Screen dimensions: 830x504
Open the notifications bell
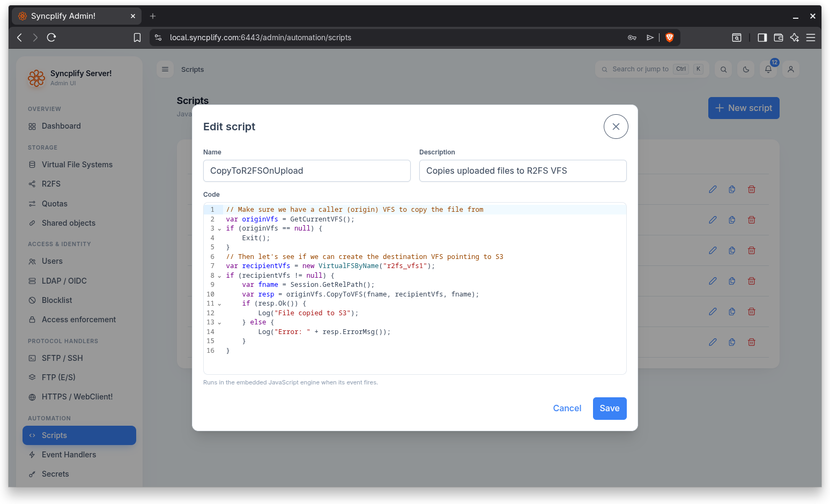click(768, 69)
